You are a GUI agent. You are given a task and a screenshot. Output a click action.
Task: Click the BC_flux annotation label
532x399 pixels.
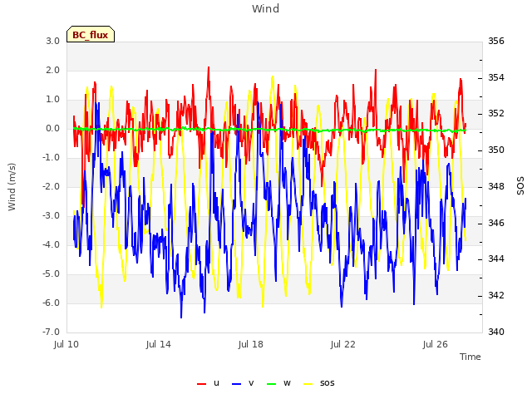[91, 34]
